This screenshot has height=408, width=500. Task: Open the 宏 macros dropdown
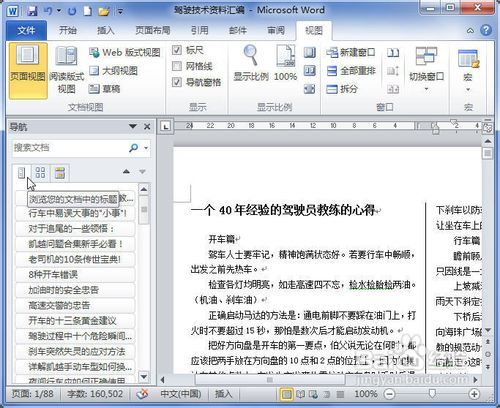468,70
